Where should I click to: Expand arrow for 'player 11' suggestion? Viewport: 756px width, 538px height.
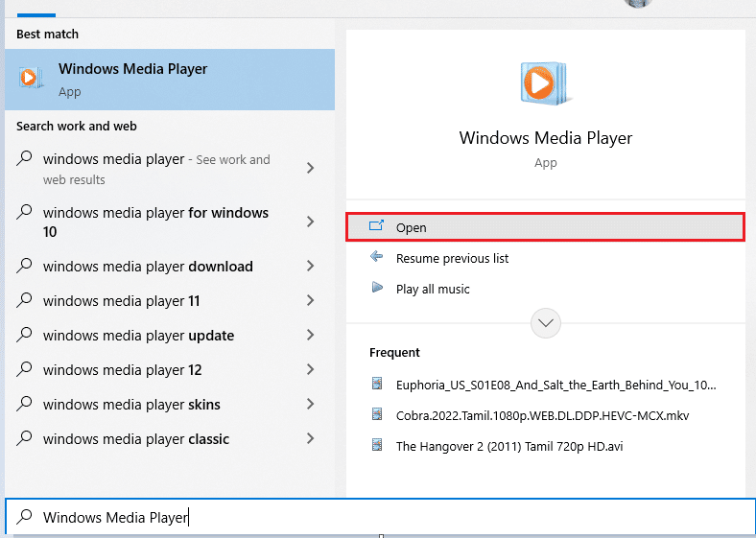pos(311,301)
